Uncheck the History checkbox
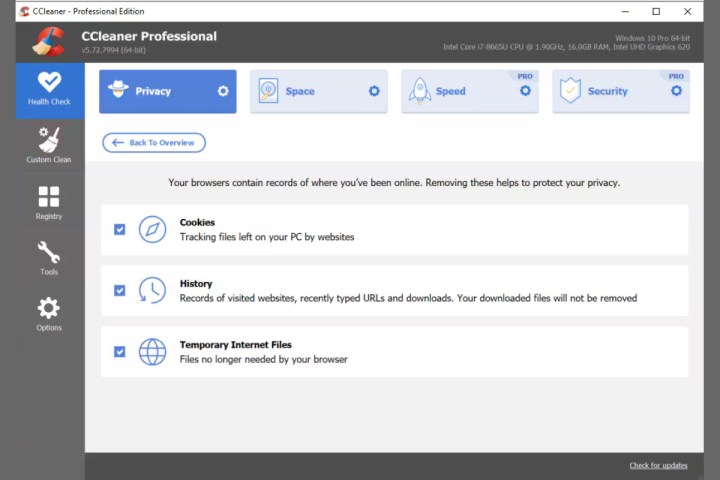Image resolution: width=720 pixels, height=480 pixels. click(x=120, y=290)
